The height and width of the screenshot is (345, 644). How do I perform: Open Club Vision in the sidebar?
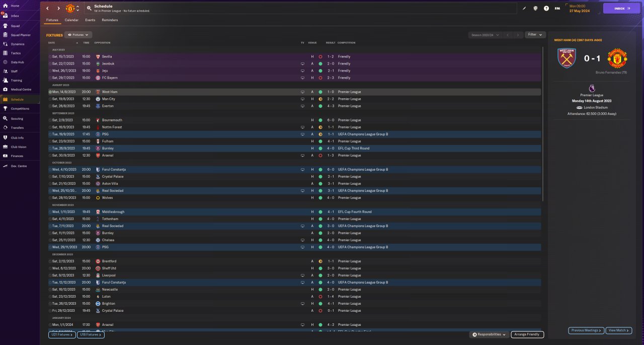(20, 147)
